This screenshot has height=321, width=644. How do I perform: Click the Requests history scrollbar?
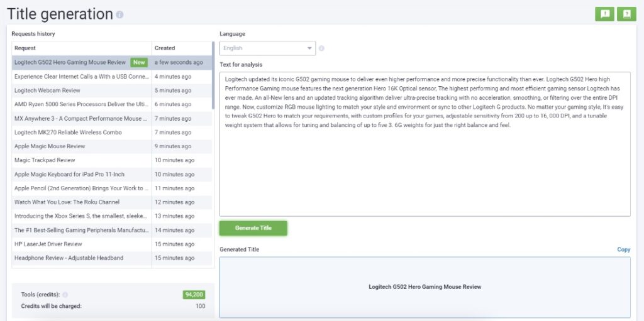[x=213, y=75]
